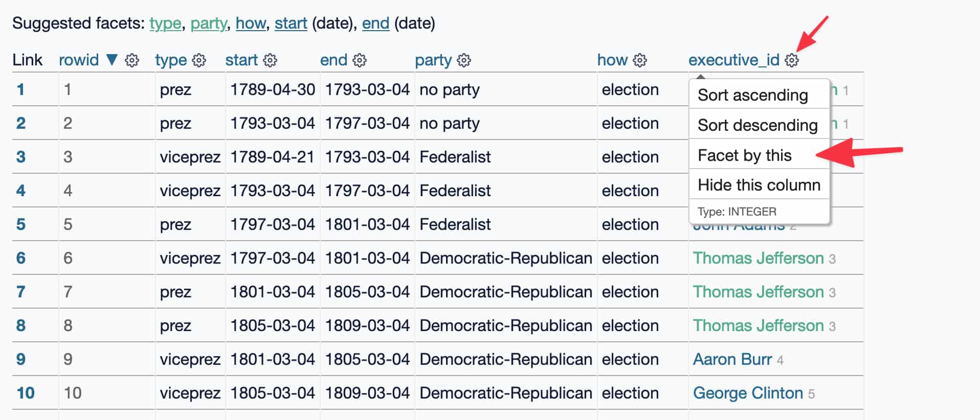Choose Hide this column option
Screen dimensions: 980x420
point(759,185)
